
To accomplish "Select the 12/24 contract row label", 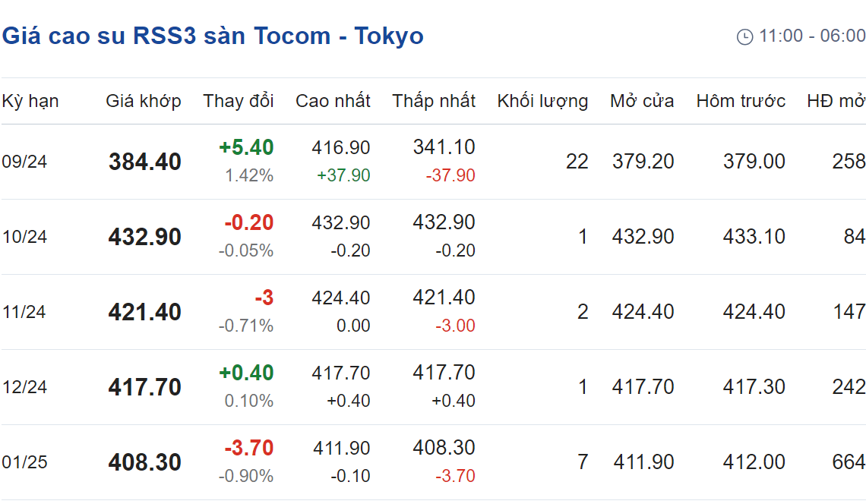I will click(x=24, y=387).
